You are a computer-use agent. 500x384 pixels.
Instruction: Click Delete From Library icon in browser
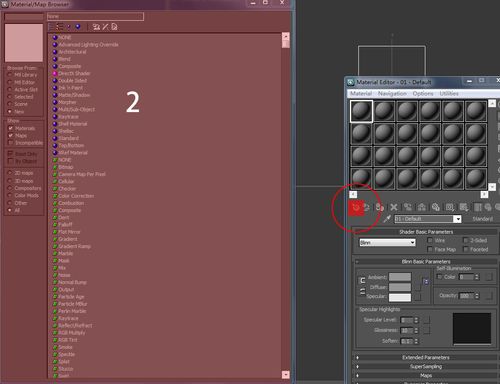(105, 27)
